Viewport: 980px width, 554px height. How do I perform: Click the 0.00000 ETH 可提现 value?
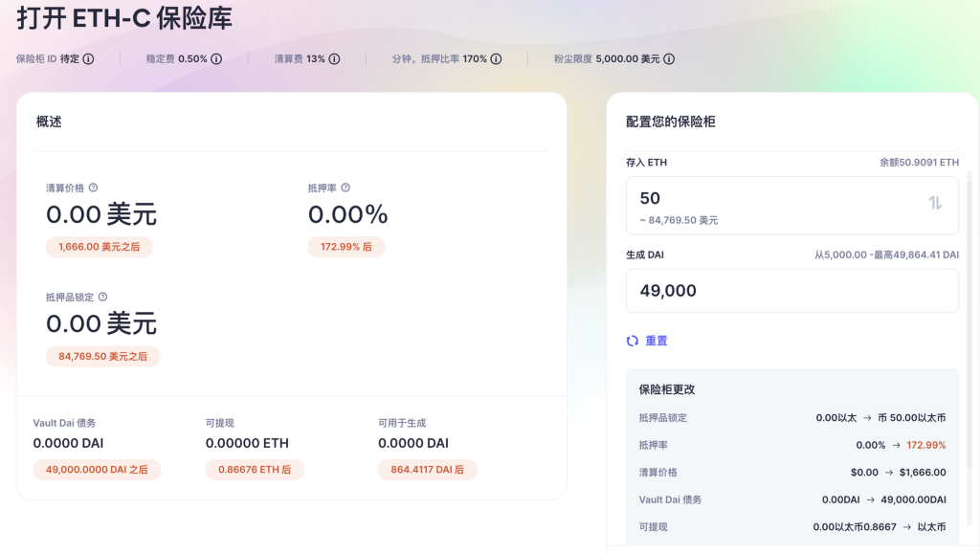pos(247,443)
